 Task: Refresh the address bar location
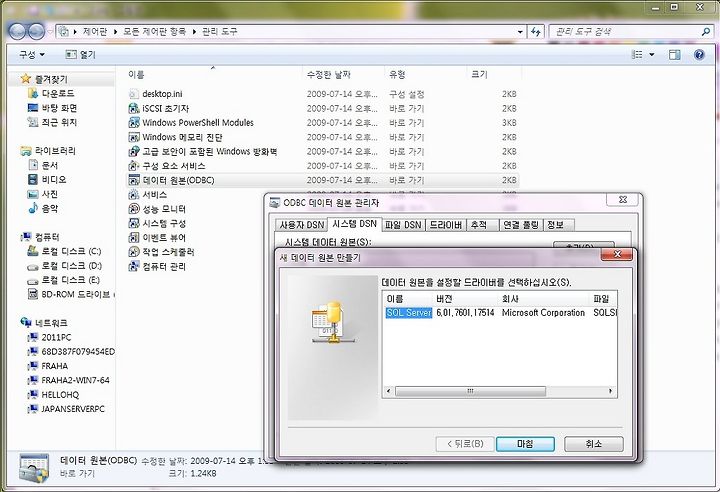pos(536,31)
